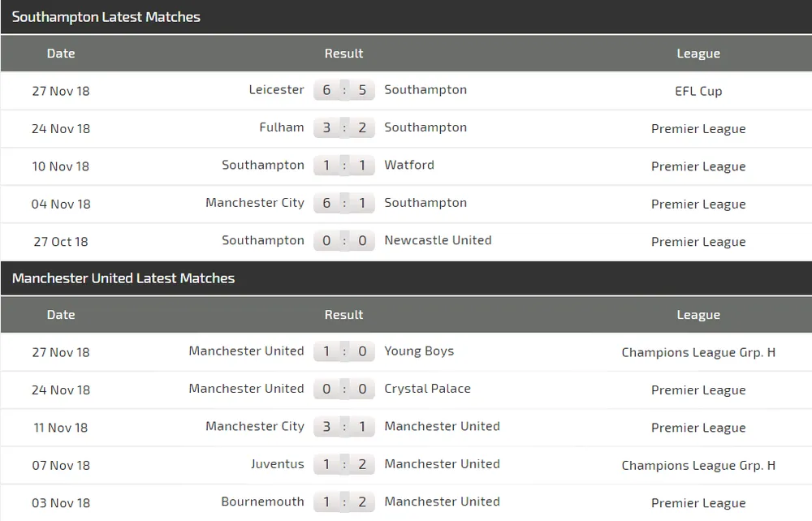Screen dimensions: 812x521
Task: Click the 1:1 Southampton vs Watford score
Action: [344, 166]
